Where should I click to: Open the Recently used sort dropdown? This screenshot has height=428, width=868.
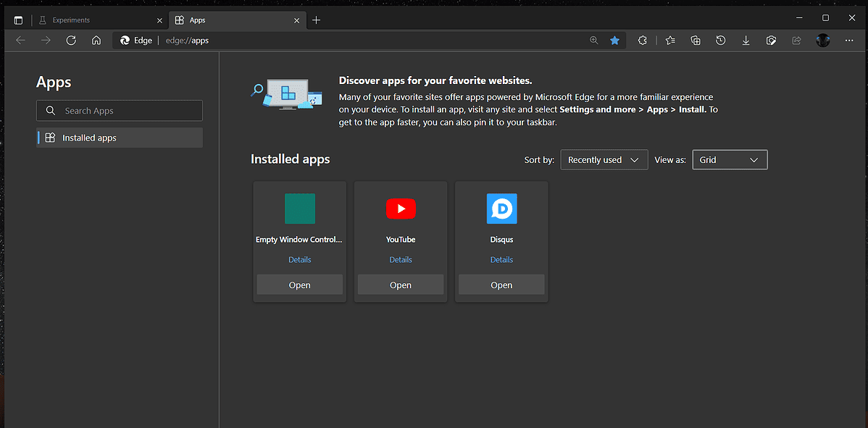pos(604,159)
